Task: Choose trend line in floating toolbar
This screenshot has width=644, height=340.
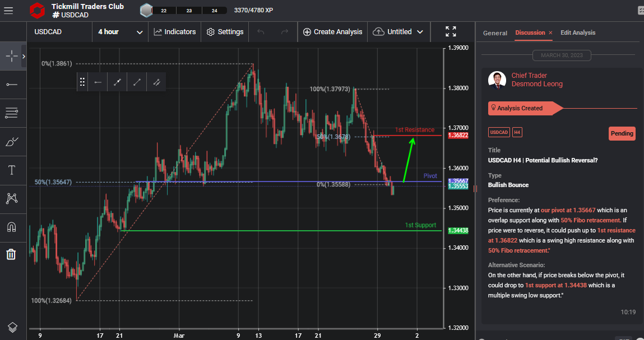Action: [137, 82]
